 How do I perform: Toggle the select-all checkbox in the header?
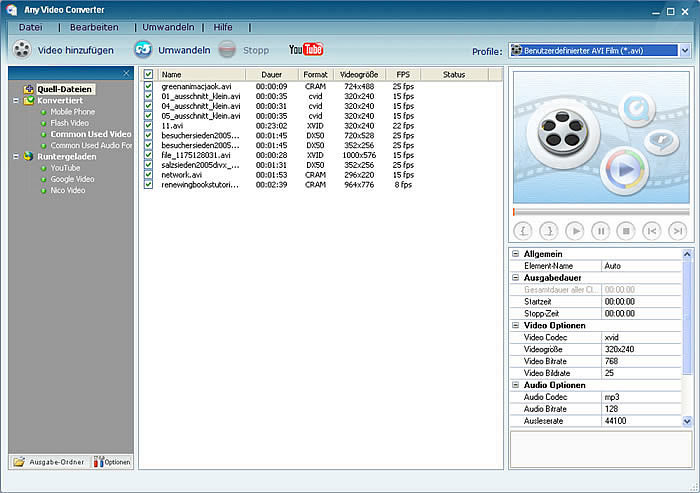pyautogui.click(x=149, y=74)
